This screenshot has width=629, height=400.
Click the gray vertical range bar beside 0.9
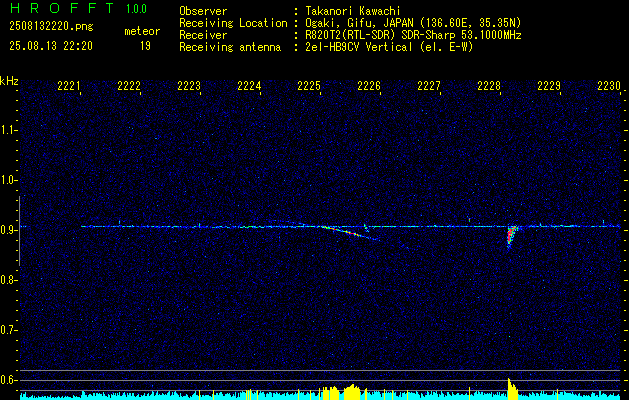(x=19, y=231)
